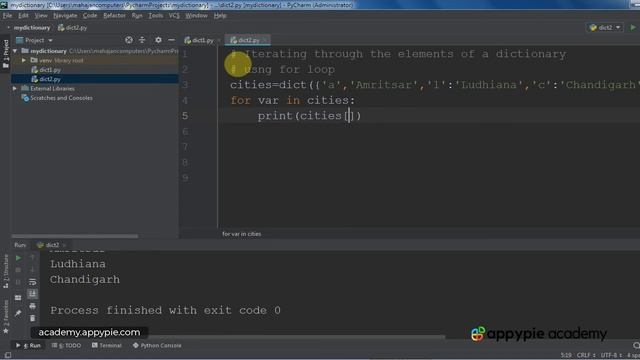Select Scratches and Consoles item

[57, 98]
